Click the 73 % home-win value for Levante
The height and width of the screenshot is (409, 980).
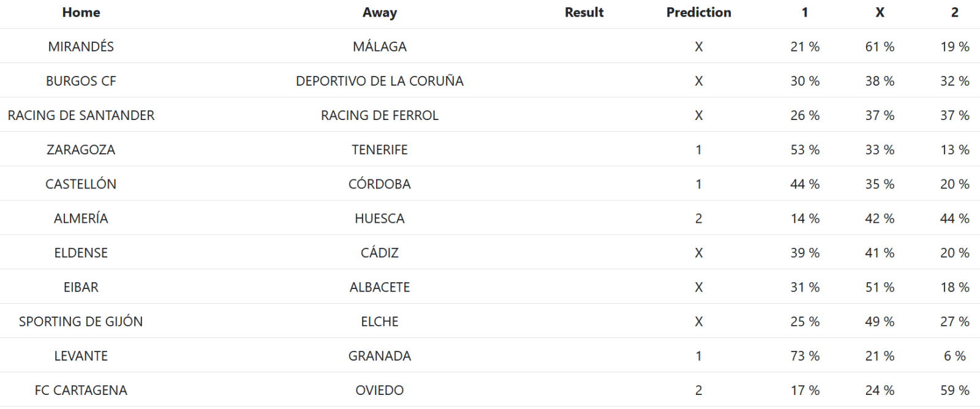(x=805, y=356)
